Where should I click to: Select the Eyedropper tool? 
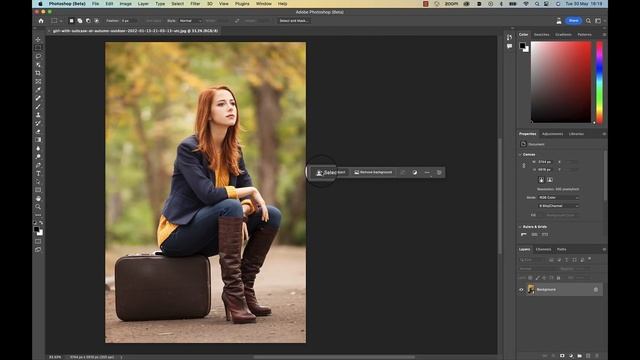tap(38, 90)
